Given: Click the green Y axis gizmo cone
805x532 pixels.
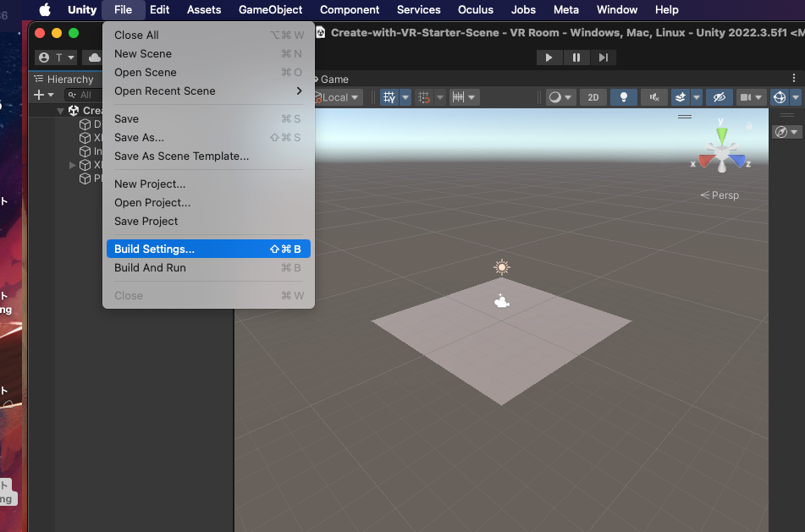Looking at the screenshot, I should click(722, 134).
